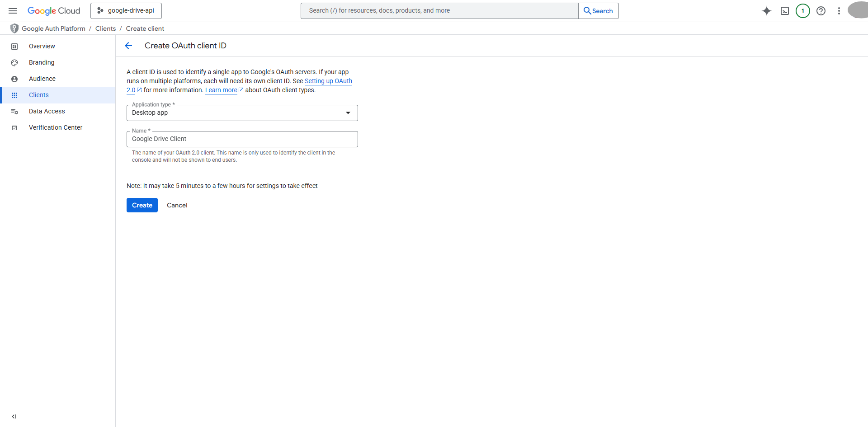Open Gemini AI assistant sparkle icon
868x427 pixels.
(x=767, y=11)
